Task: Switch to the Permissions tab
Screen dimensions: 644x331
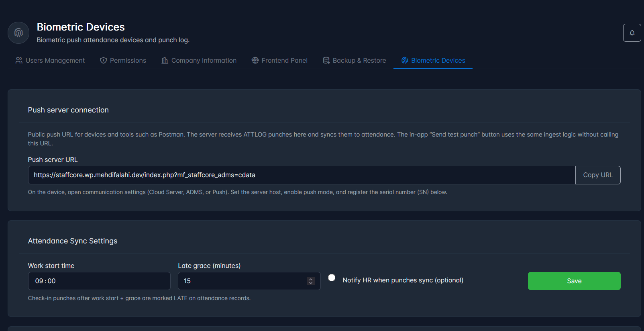Action: coord(123,60)
